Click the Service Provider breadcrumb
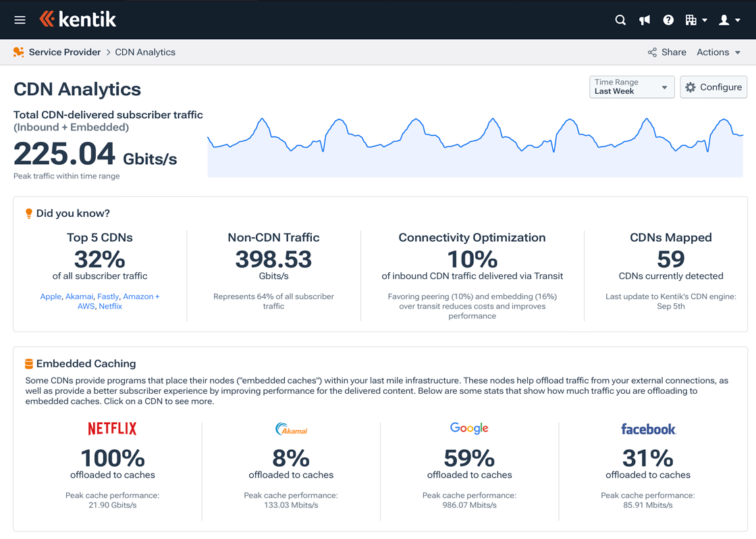 (x=65, y=52)
